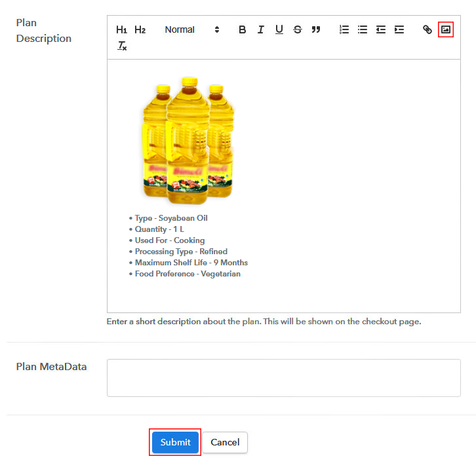Click 'Maximum Shelf Life - 9 Months' line

point(191,263)
